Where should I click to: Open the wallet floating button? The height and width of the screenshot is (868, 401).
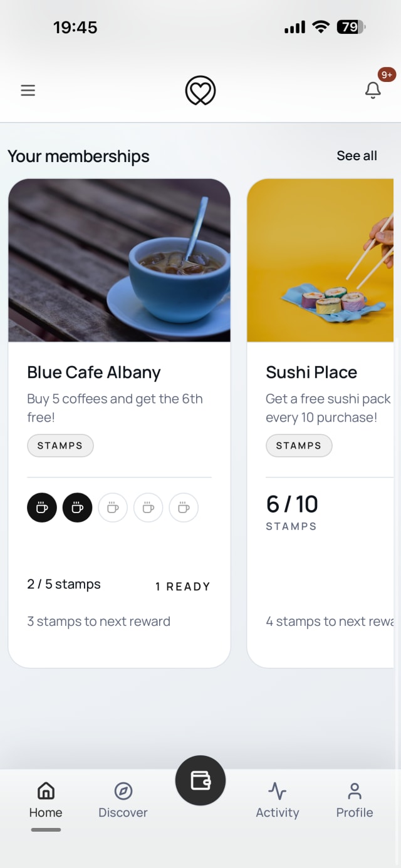tap(200, 780)
